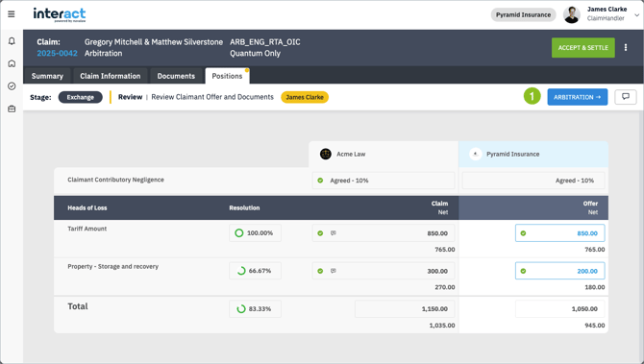
Task: Switch to the Documents tab
Action: [176, 76]
